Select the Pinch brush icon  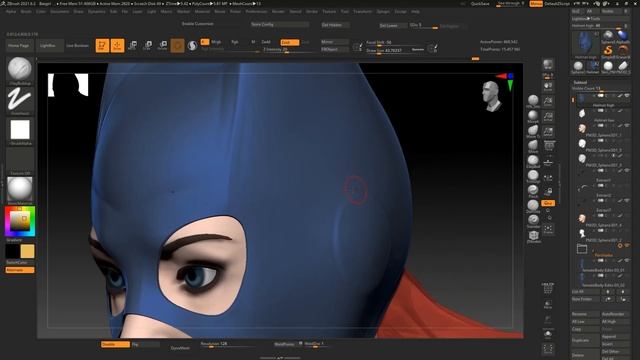[533, 190]
